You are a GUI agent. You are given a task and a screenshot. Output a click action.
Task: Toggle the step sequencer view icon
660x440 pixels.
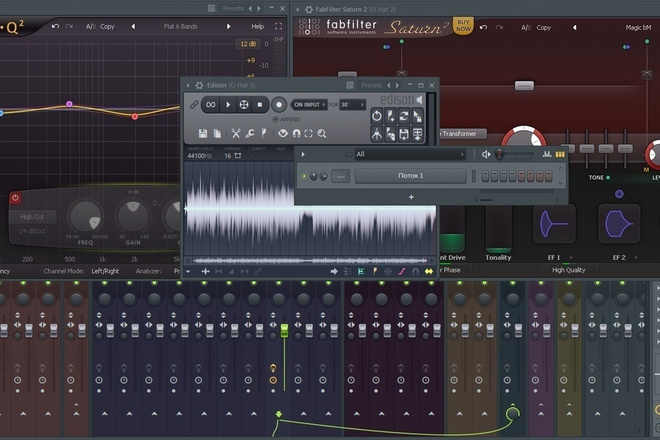pos(560,154)
